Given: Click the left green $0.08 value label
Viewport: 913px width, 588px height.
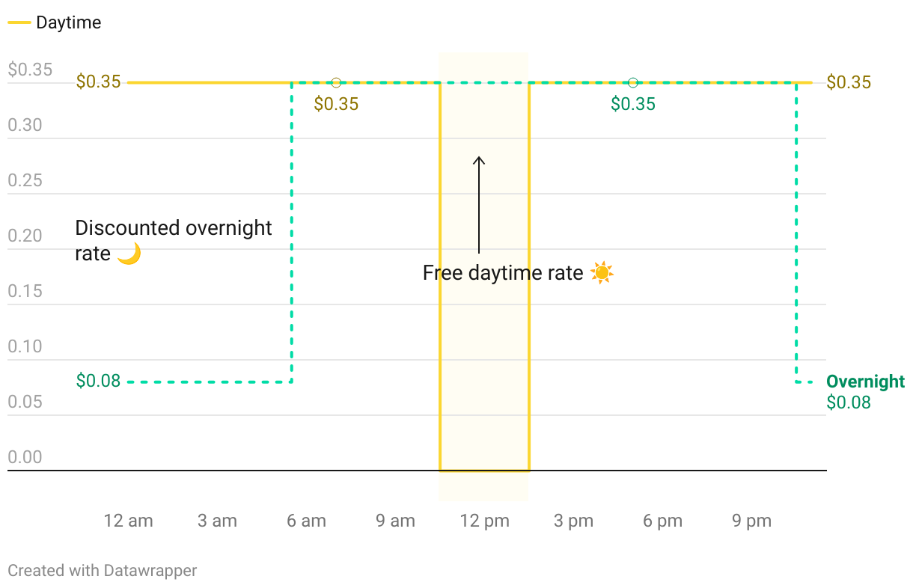Looking at the screenshot, I should coord(98,381).
